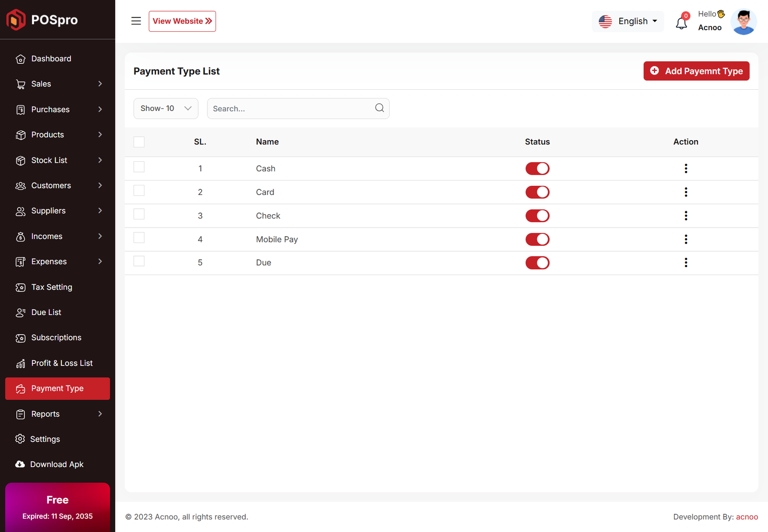Open Tax Setting from the sidebar

(51, 287)
